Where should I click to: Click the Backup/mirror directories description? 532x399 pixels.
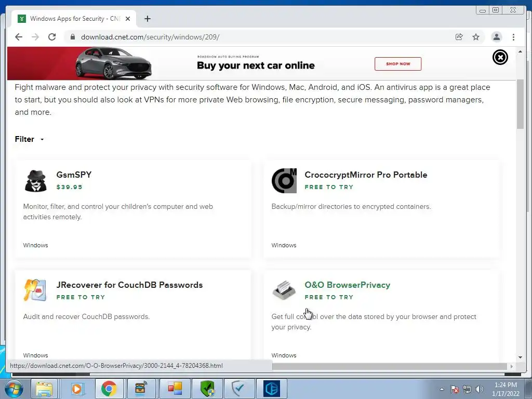coord(351,207)
